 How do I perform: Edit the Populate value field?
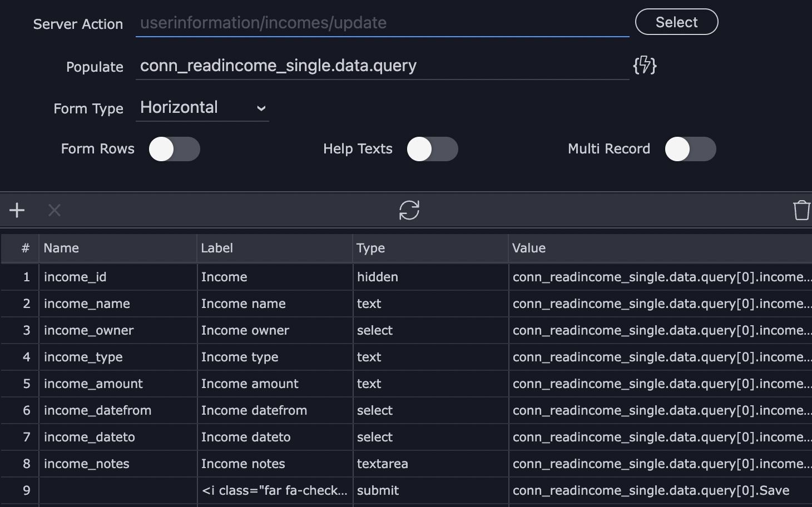[x=382, y=66]
